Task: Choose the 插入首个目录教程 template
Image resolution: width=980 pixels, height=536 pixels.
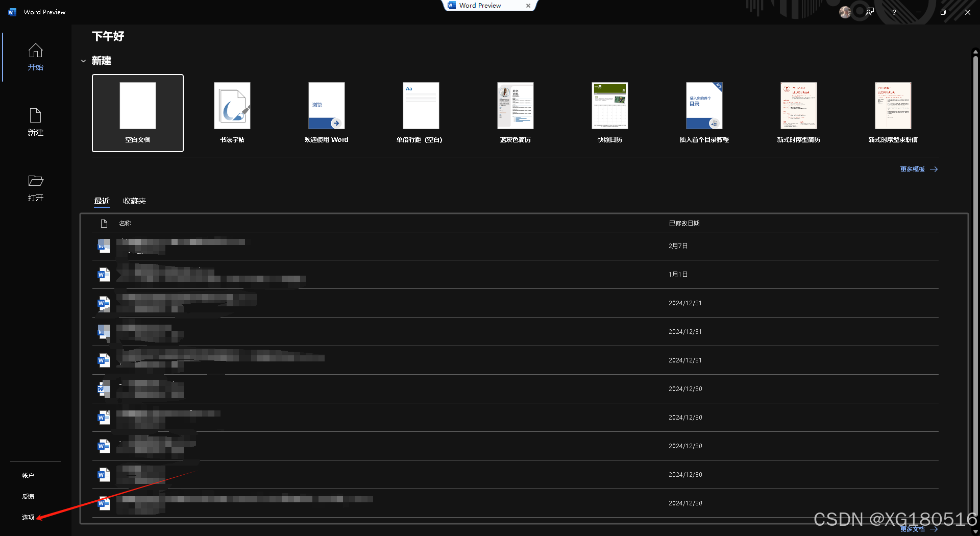Action: point(704,113)
